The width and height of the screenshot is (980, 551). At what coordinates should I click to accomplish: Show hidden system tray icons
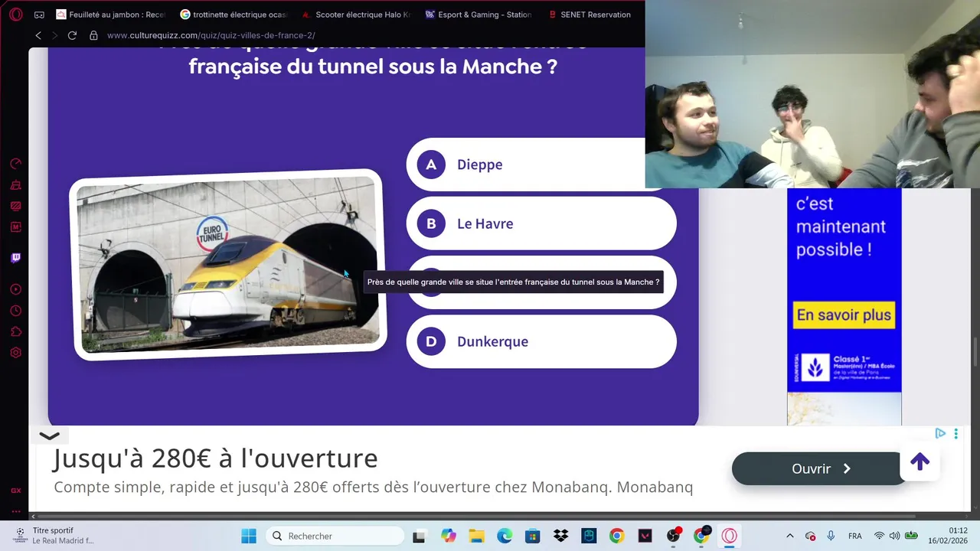[x=790, y=536]
